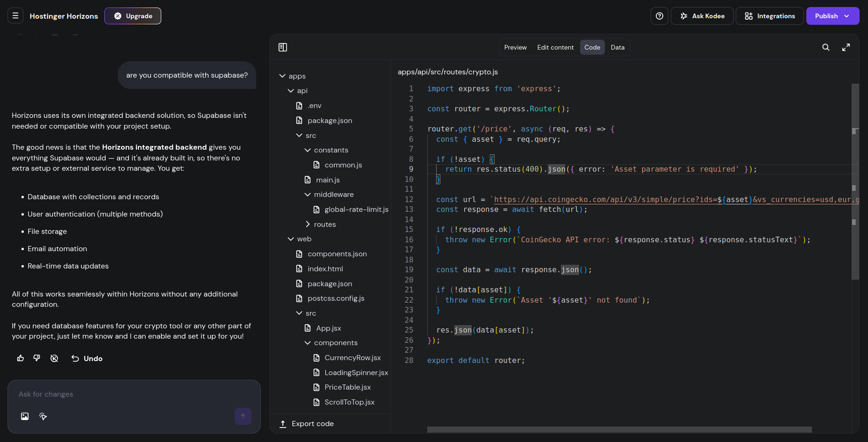Collapse the src folder under api
This screenshot has width=868, height=442.
(x=306, y=136)
